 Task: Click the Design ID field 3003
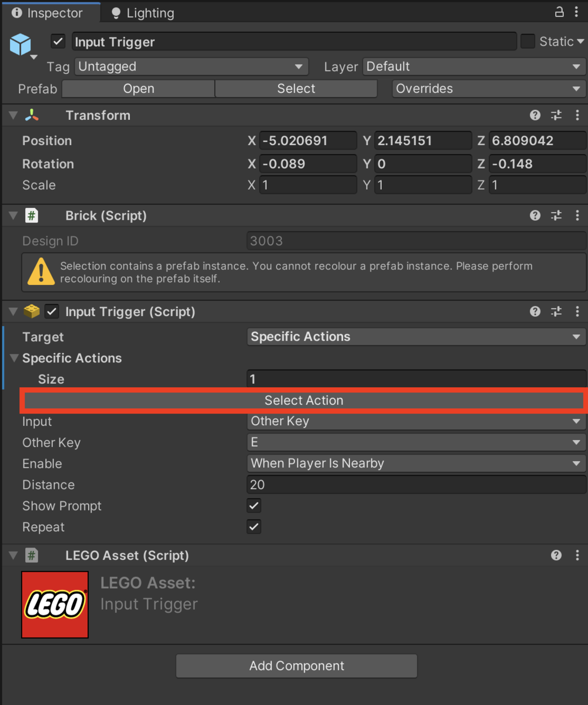coord(416,241)
